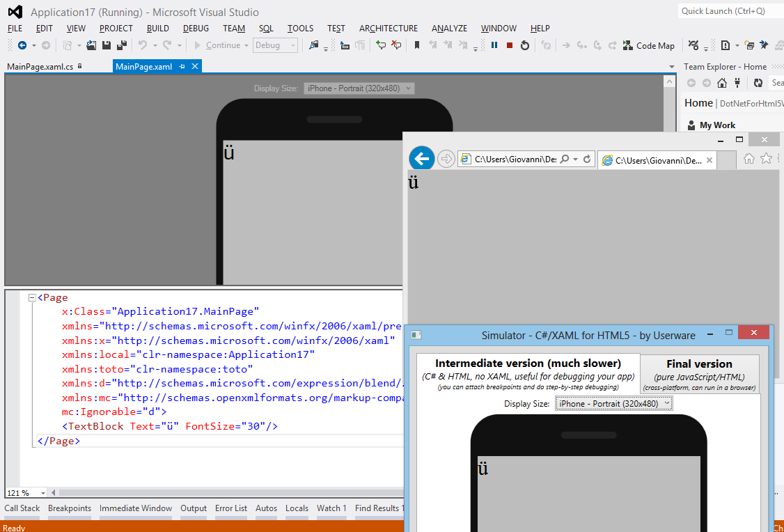Viewport: 784px width, 532px height.
Task: Click Navigate Backward arrow in Visual Studio toolbar
Action: tap(22, 45)
